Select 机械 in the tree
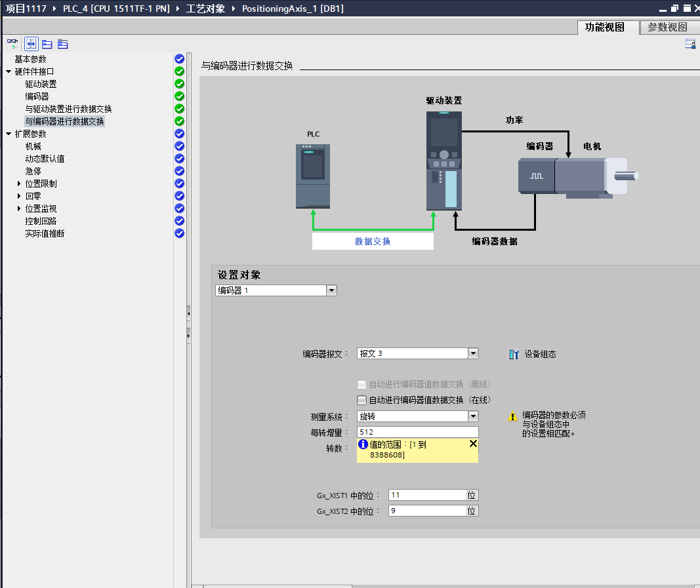The height and width of the screenshot is (588, 700). click(33, 146)
